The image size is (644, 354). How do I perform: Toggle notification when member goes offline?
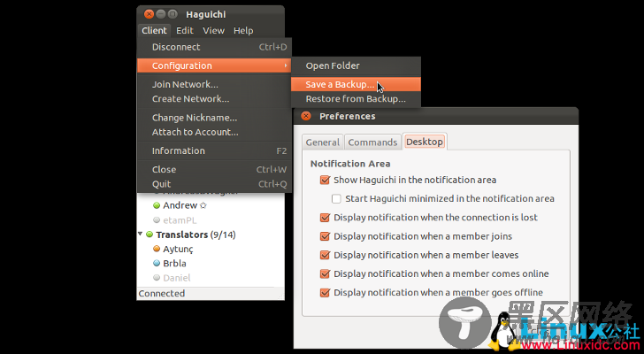tap(325, 293)
